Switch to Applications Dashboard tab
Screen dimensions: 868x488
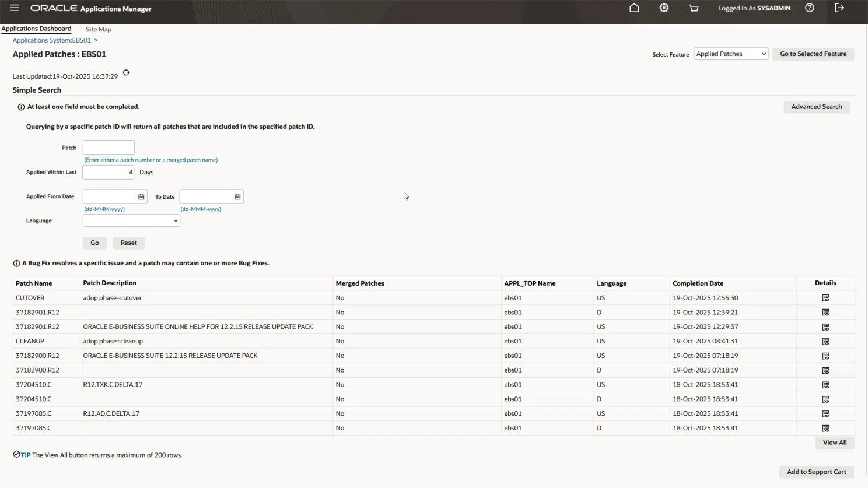coord(36,29)
